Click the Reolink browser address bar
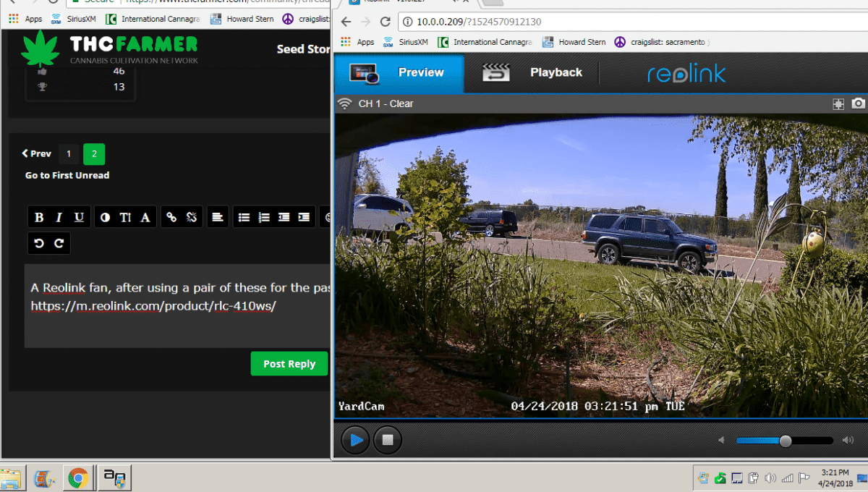 [x=629, y=22]
